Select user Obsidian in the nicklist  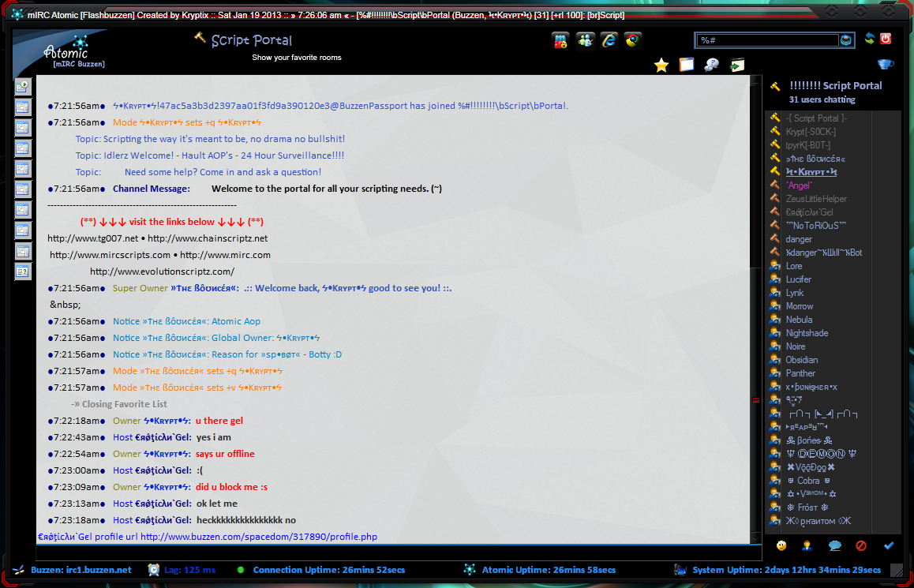click(801, 360)
